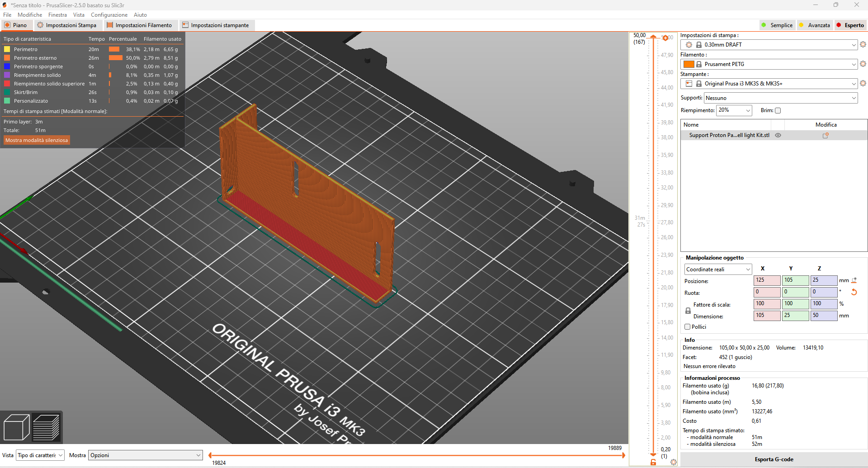868x468 pixels.
Task: Click the drop-to-bed icon beside Posizione
Action: pyautogui.click(x=854, y=280)
